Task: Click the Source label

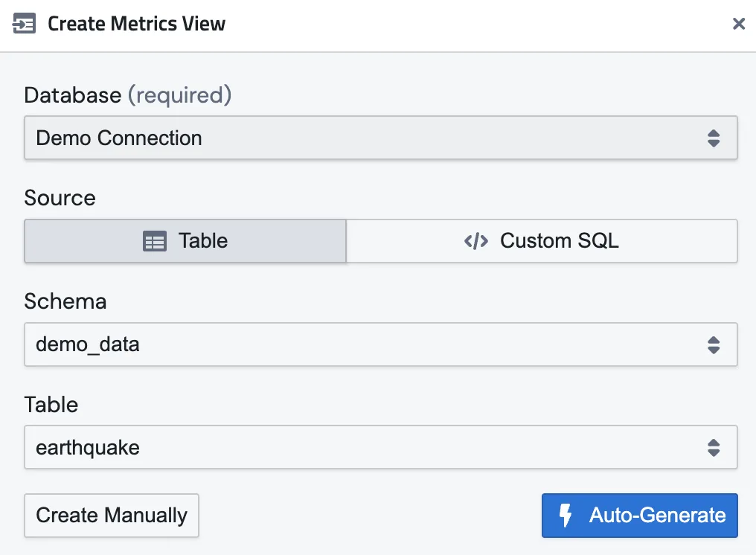Action: [x=60, y=198]
